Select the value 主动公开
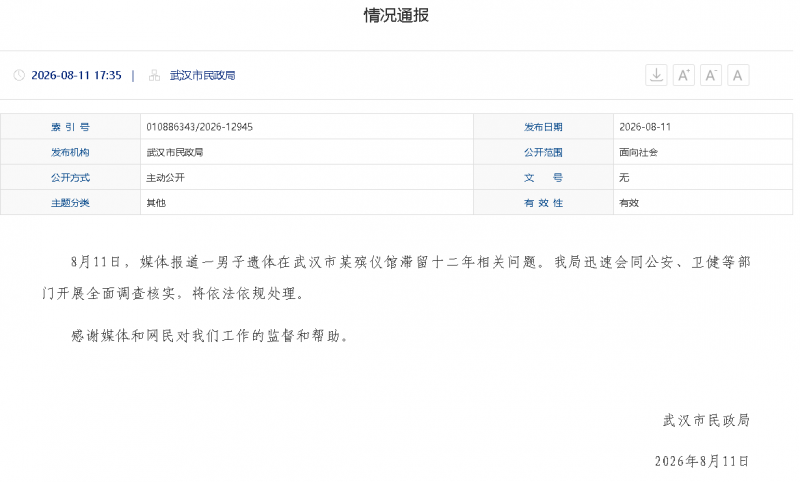 165,177
